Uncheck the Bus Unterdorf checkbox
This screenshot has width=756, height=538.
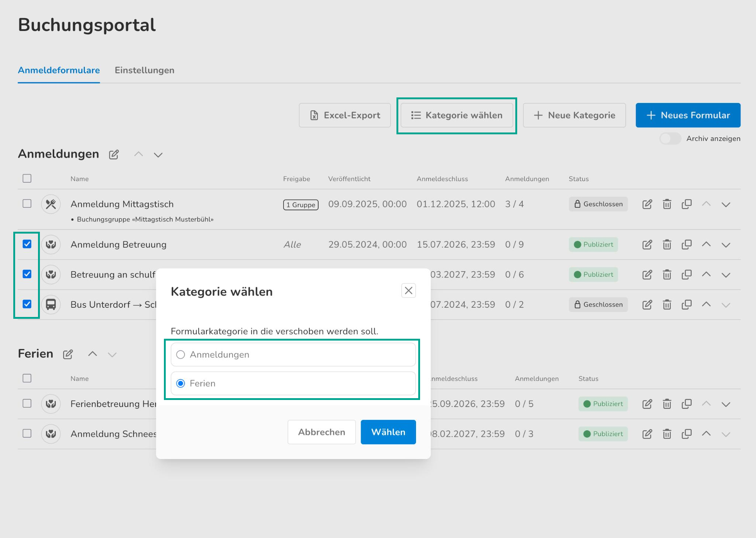coord(27,304)
